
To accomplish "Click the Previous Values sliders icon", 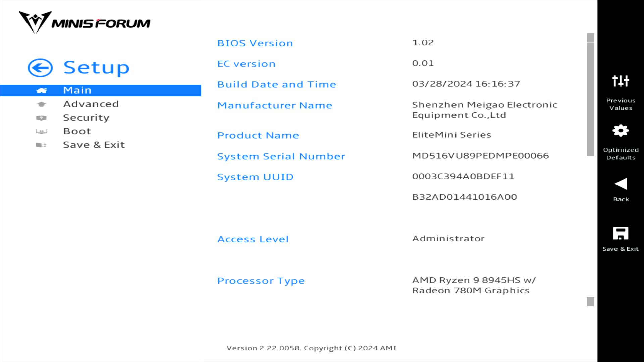I will tap(621, 81).
